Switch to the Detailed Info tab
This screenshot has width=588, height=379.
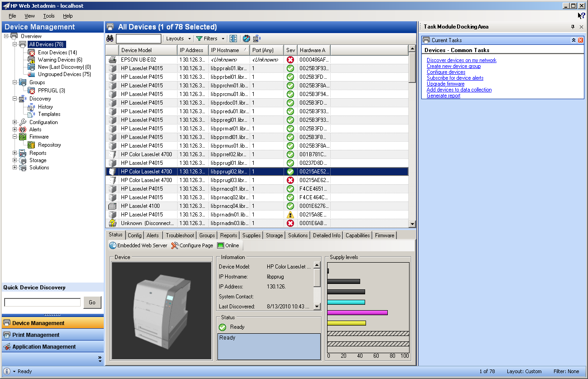[327, 235]
